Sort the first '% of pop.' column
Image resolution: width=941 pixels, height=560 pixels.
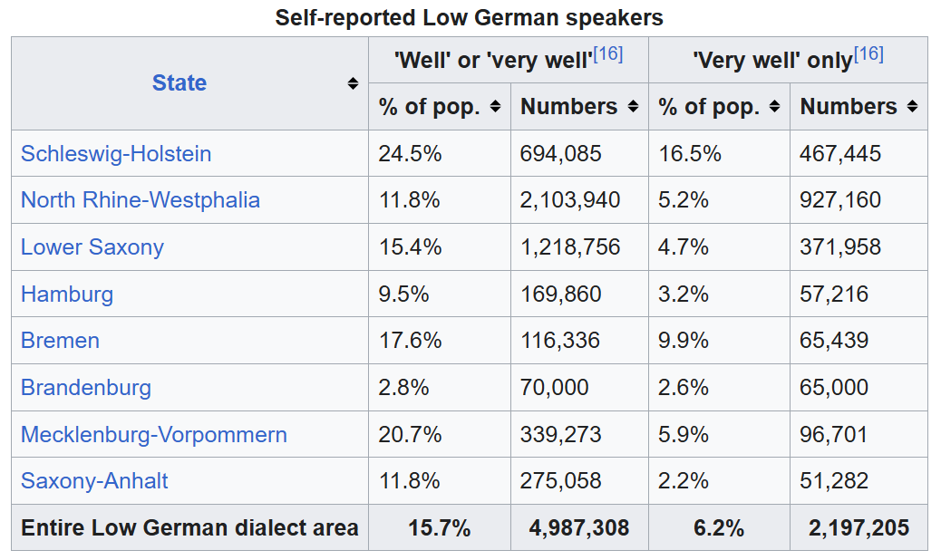point(495,107)
